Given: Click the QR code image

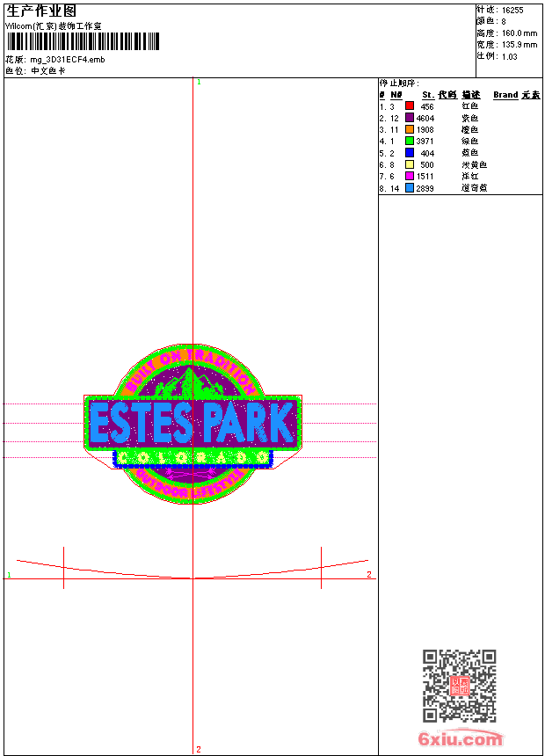Looking at the screenshot, I should (x=460, y=686).
